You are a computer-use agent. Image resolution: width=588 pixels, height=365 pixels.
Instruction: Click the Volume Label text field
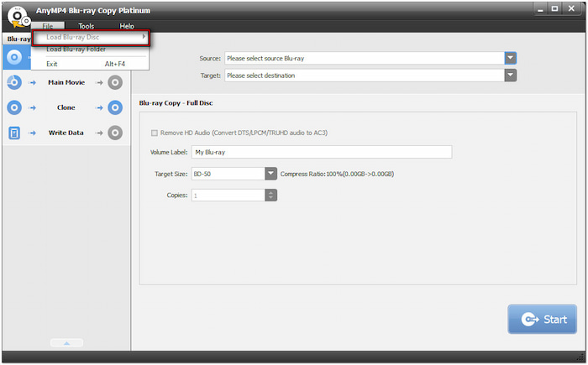tap(322, 152)
